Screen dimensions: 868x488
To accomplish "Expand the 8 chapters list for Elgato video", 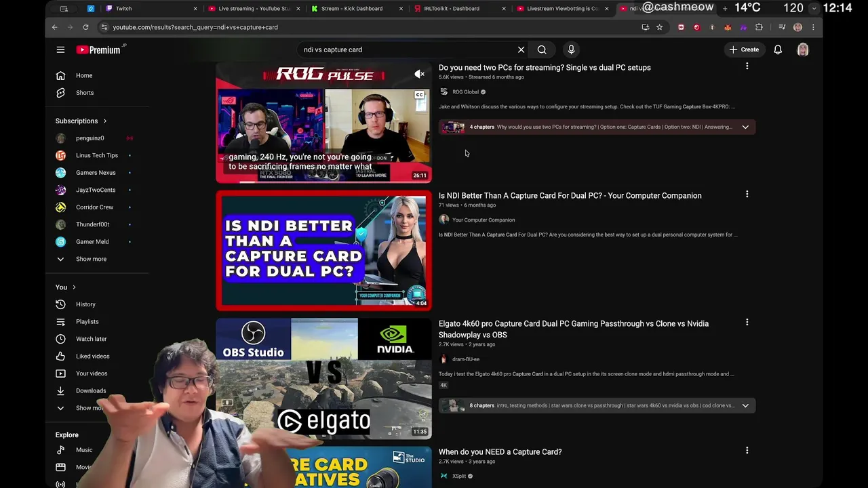I will tap(745, 405).
